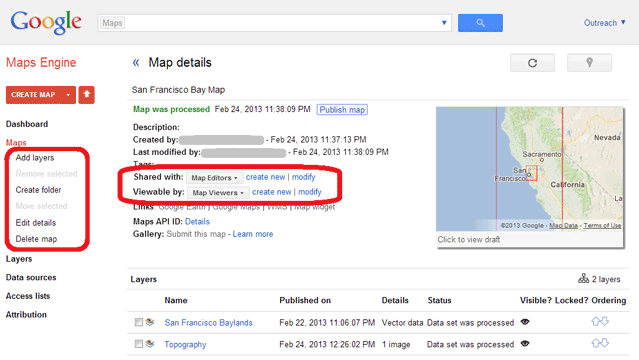Screen dimensions: 639x360
Task: Click ordering arrows for Topography layer
Action: pyautogui.click(x=600, y=343)
